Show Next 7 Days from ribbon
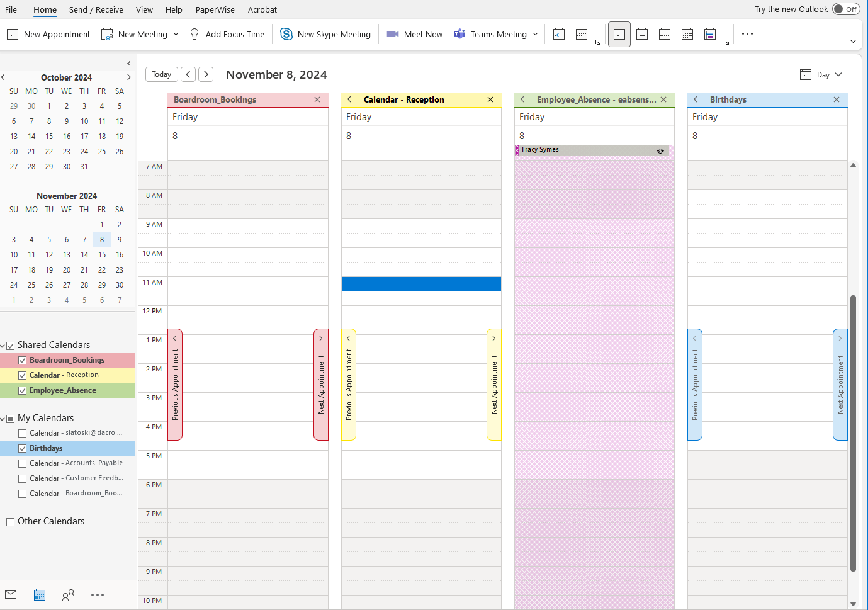This screenshot has height=610, width=868. coord(582,34)
